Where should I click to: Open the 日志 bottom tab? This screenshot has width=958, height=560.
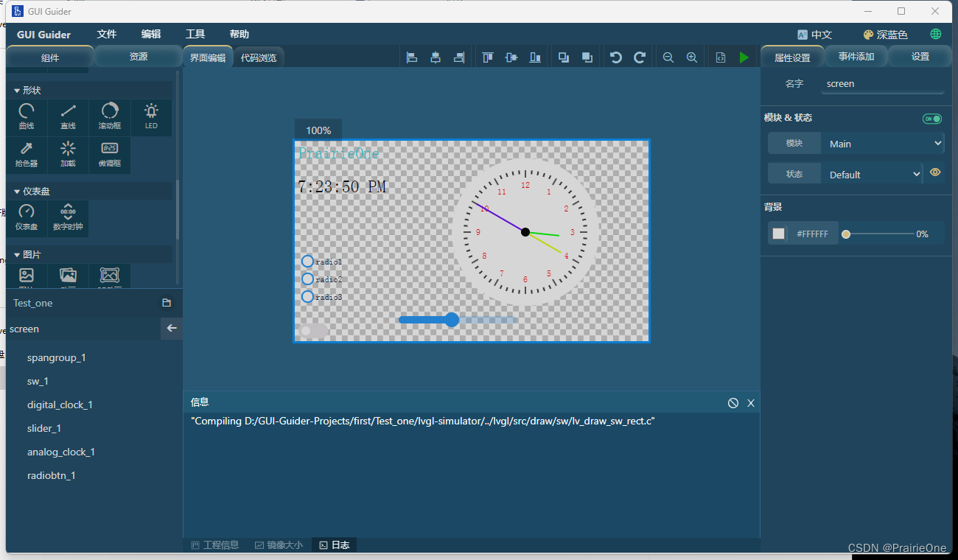tap(335, 545)
